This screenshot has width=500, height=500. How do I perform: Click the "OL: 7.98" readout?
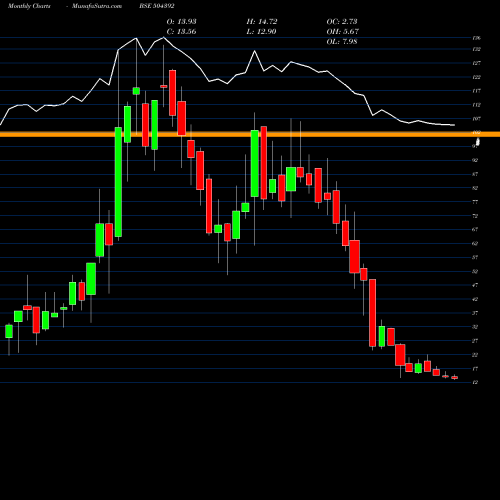pyautogui.click(x=342, y=42)
